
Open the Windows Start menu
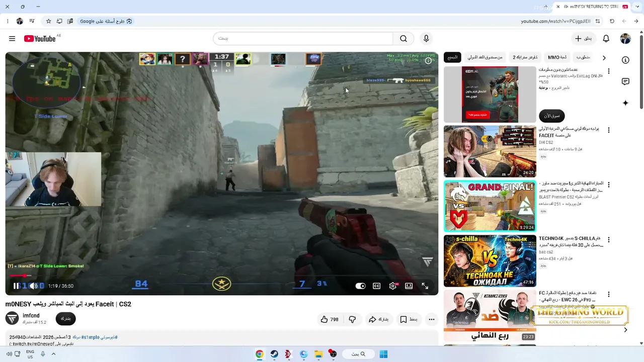383,354
